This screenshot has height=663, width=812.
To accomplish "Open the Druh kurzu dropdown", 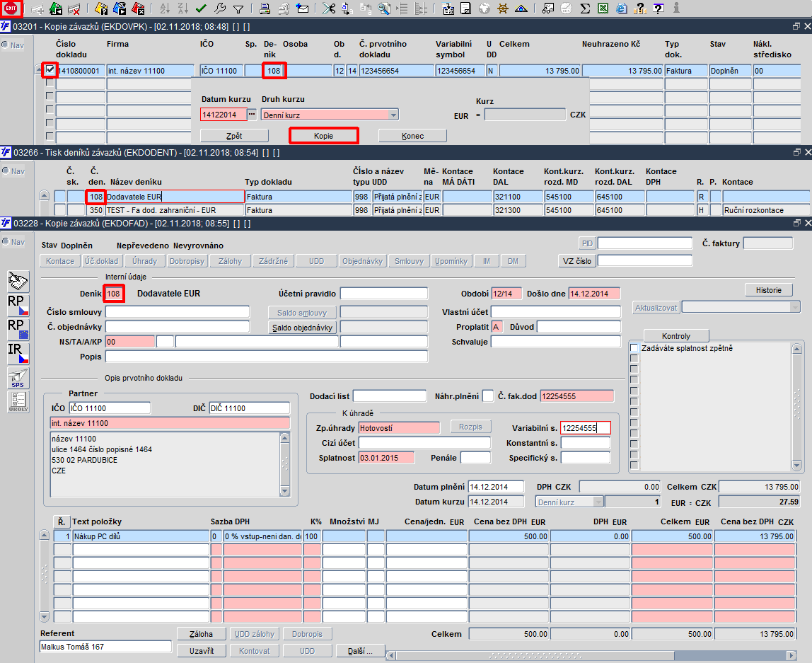I will [x=393, y=115].
